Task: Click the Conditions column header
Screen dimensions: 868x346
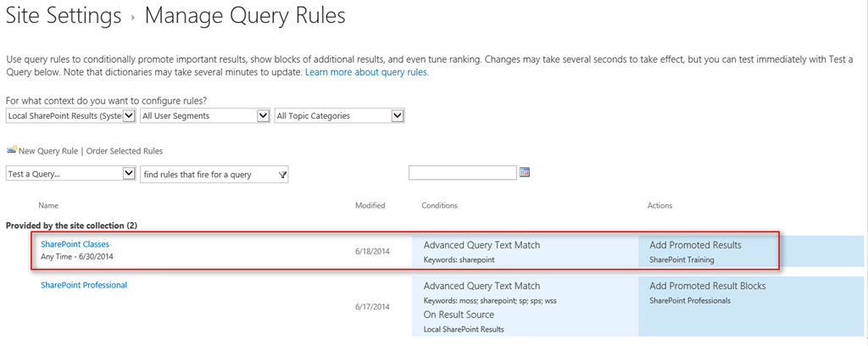Action: [x=439, y=205]
